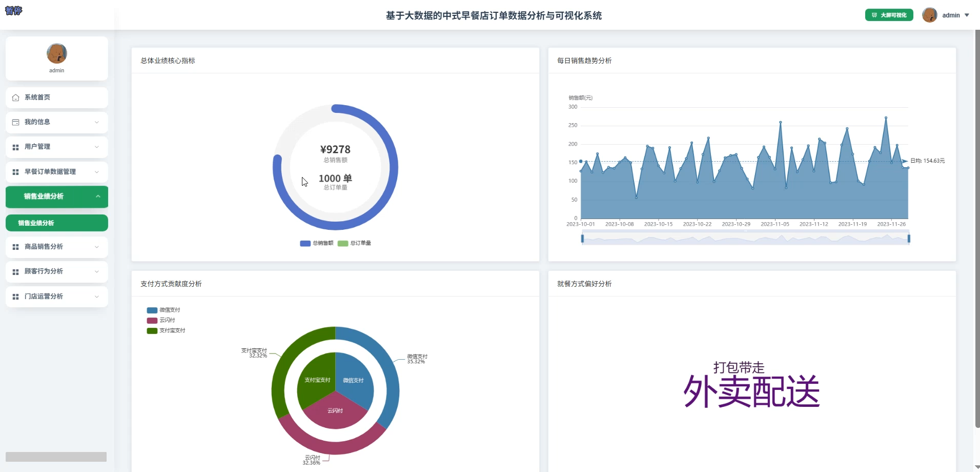Click the 顾客行为分析 grid icon
Image resolution: width=980 pixels, height=472 pixels.
pyautogui.click(x=15, y=271)
